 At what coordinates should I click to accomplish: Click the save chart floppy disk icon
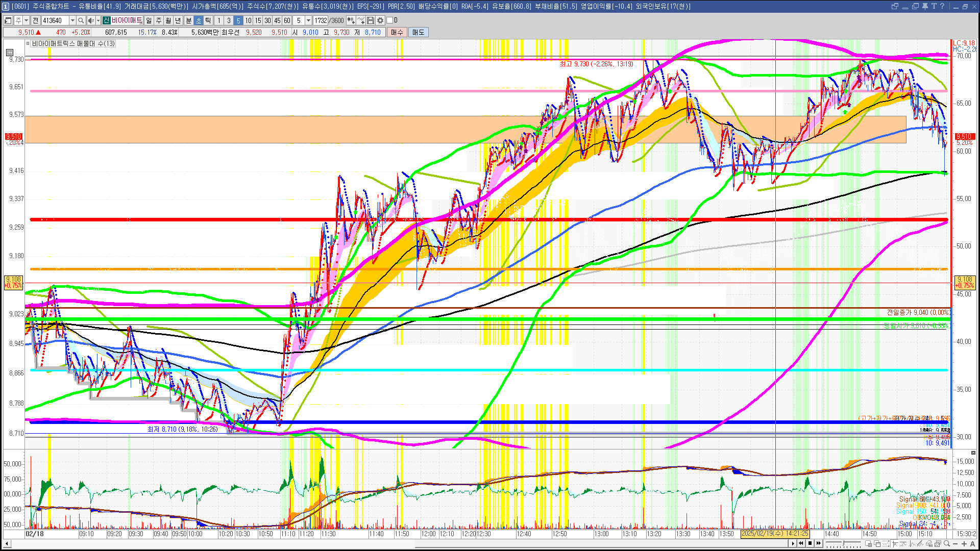pyautogui.click(x=371, y=20)
